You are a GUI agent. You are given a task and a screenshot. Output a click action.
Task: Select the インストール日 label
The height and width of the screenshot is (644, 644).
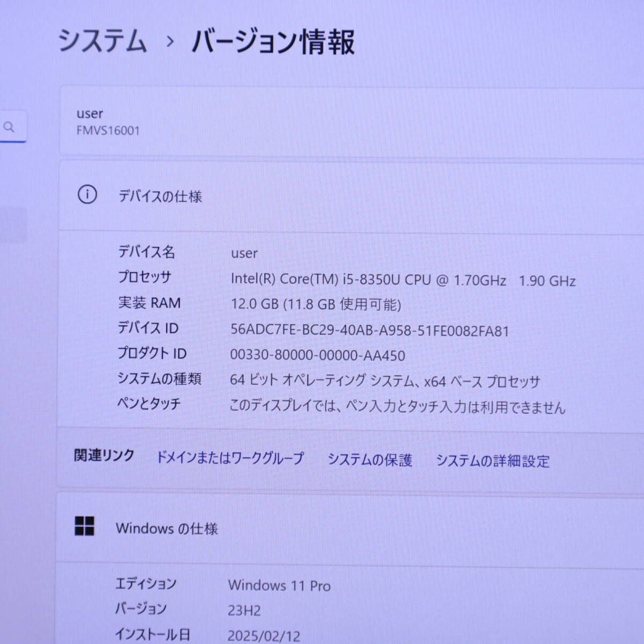click(x=152, y=634)
